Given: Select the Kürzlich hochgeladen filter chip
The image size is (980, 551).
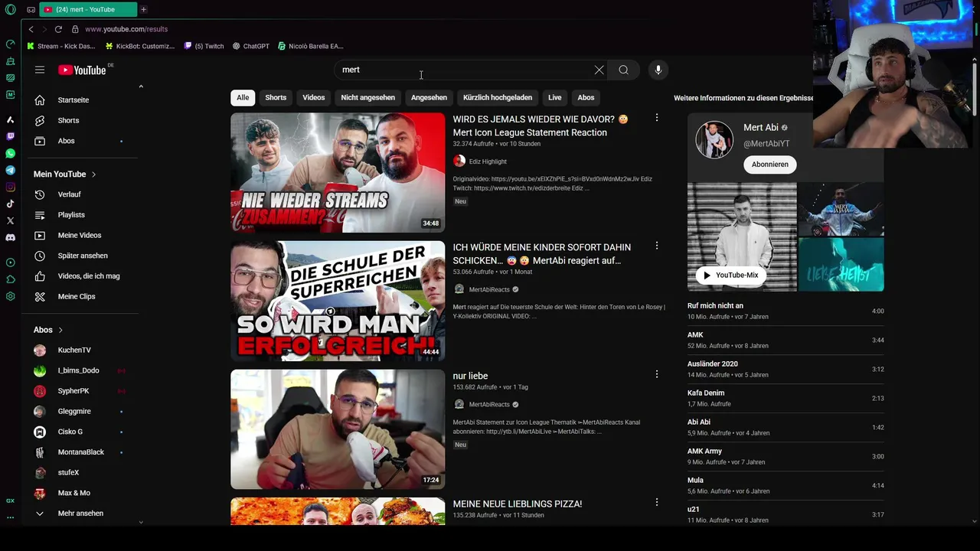Looking at the screenshot, I should click(x=498, y=98).
